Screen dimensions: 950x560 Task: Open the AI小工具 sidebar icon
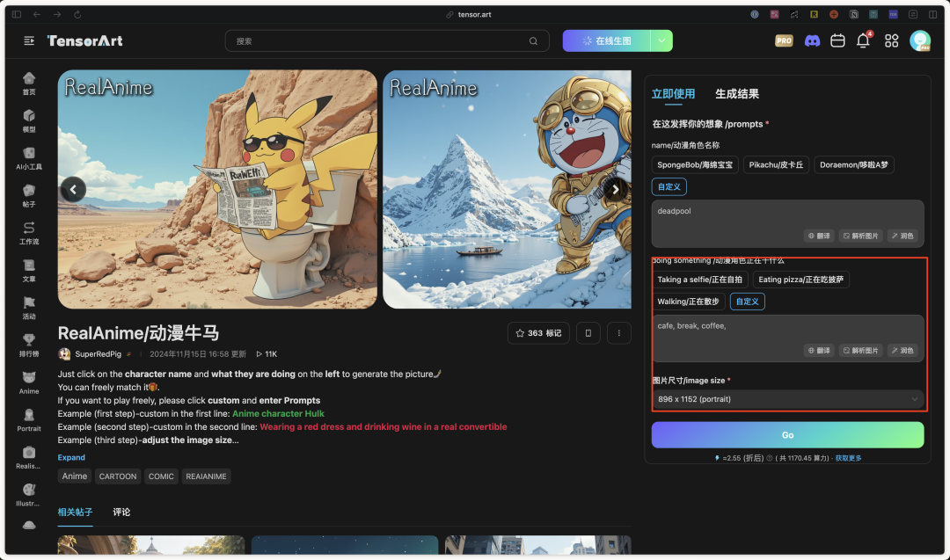29,158
